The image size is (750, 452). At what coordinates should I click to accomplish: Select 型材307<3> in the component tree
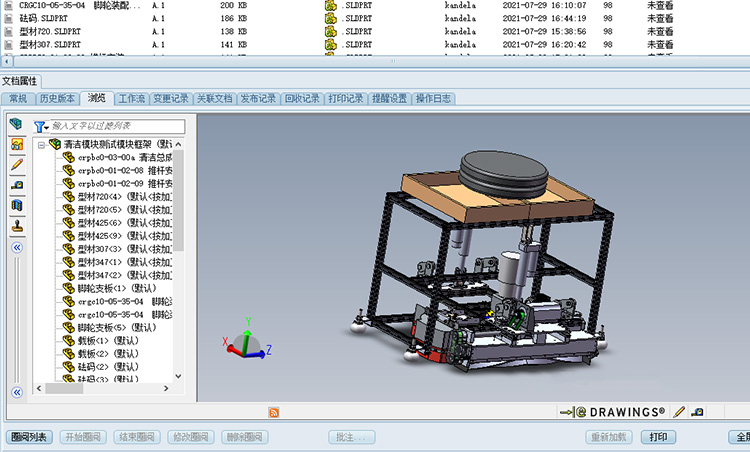click(124, 249)
